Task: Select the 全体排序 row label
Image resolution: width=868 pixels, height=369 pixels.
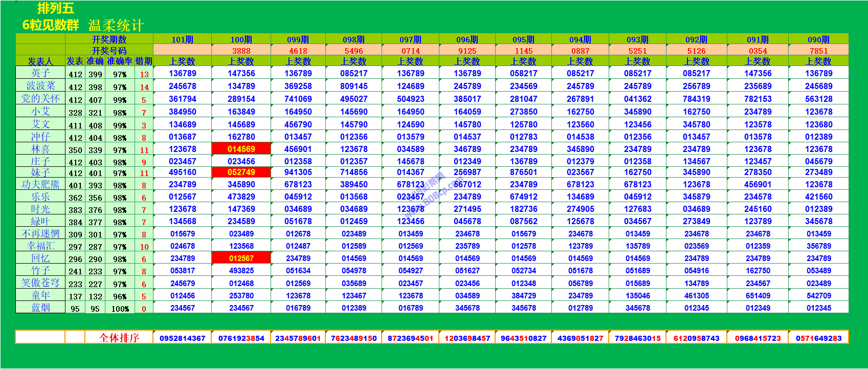Action: 119,338
